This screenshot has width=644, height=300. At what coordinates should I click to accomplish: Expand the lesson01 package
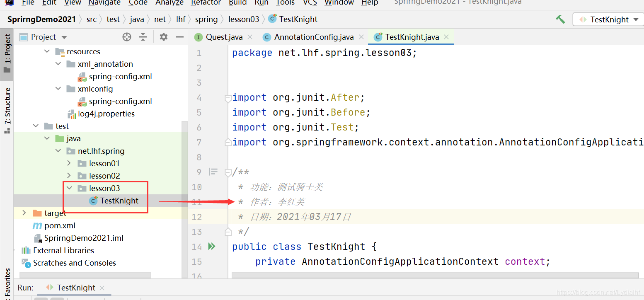(x=69, y=164)
